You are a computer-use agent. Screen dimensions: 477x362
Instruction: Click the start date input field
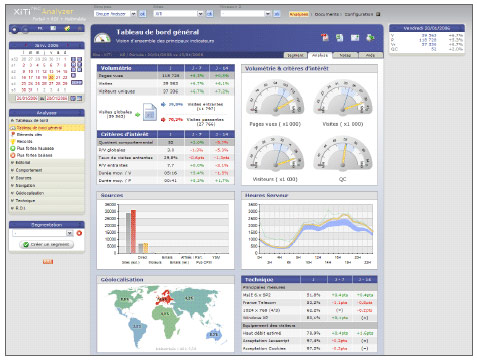pyautogui.click(x=27, y=98)
